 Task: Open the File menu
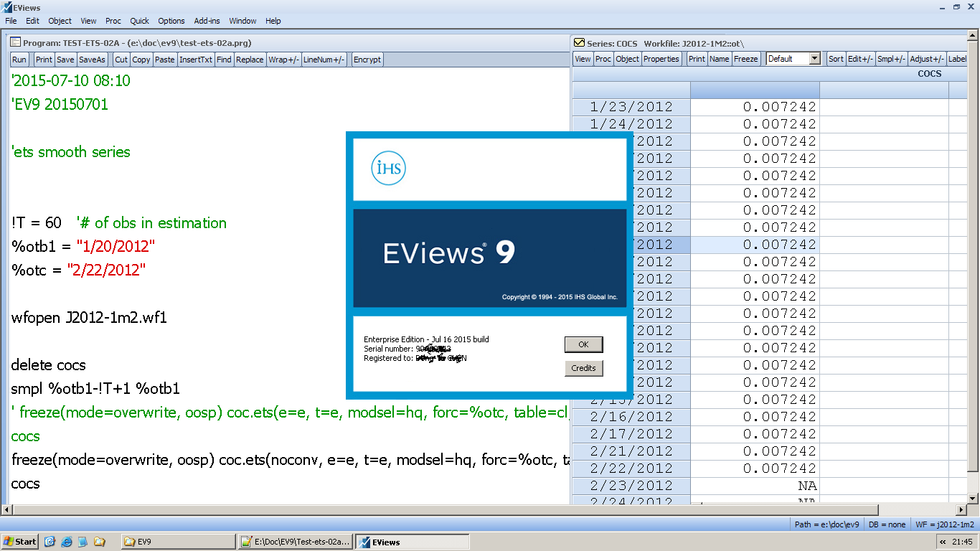11,21
